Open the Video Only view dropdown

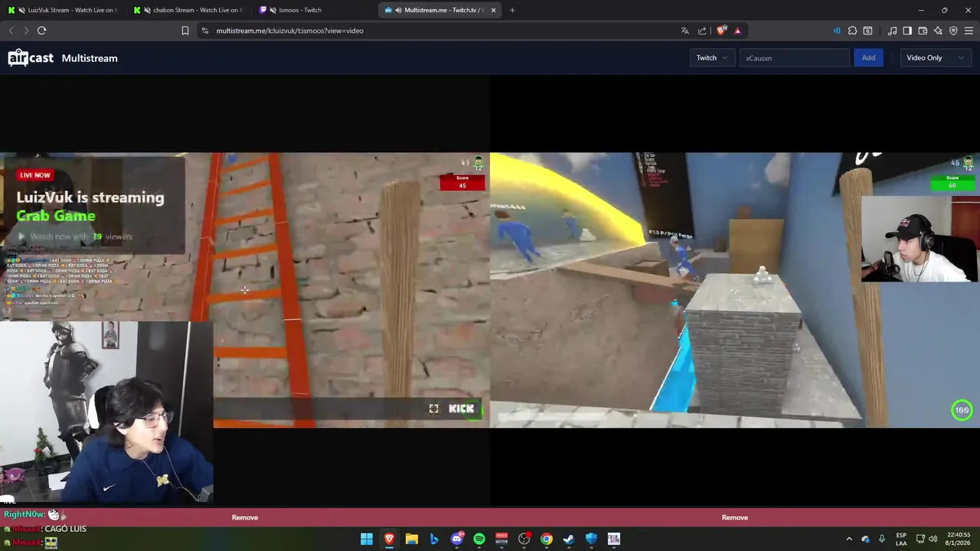(935, 57)
